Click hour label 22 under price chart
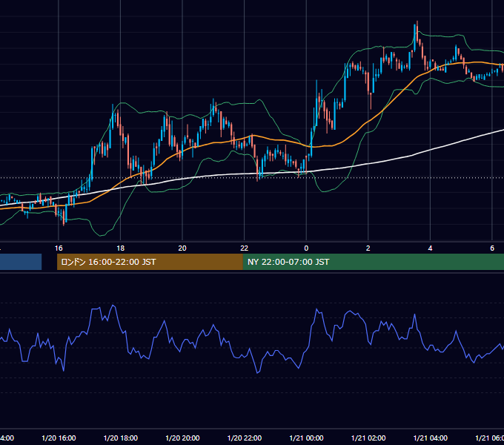The height and width of the screenshot is (445, 504). [245, 248]
